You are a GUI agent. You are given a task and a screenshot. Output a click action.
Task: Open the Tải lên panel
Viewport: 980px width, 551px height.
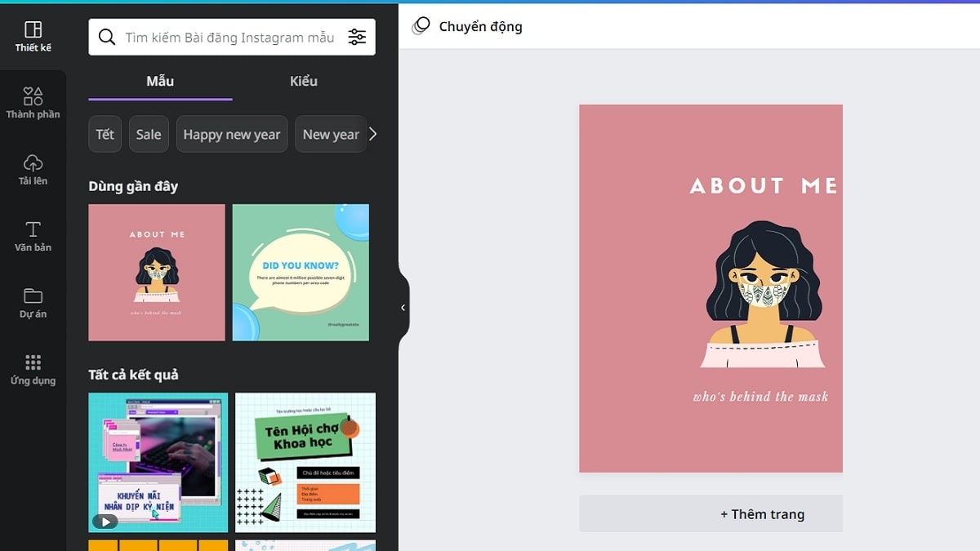pyautogui.click(x=33, y=169)
